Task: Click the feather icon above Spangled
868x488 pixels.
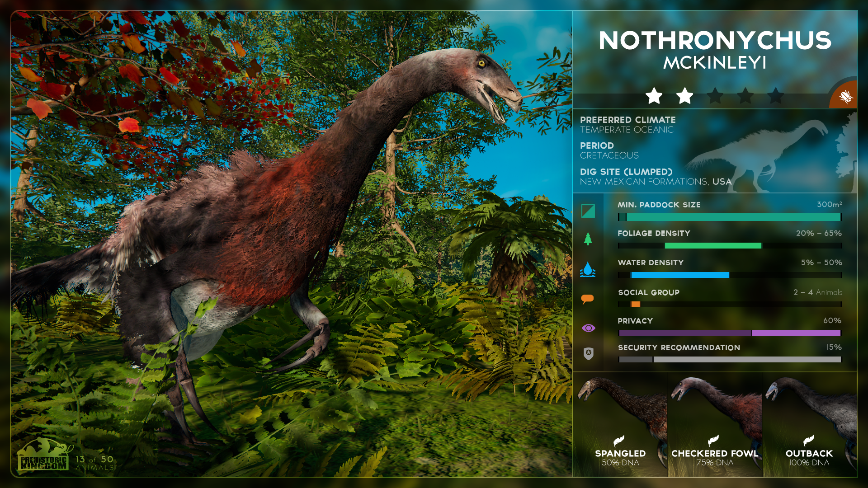Action: click(x=619, y=441)
